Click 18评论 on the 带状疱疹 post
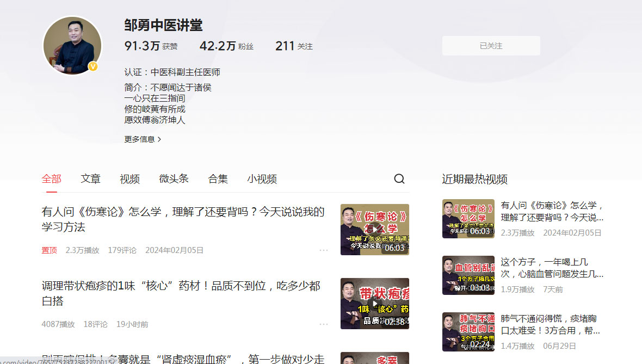The image size is (642, 364). [x=95, y=324]
